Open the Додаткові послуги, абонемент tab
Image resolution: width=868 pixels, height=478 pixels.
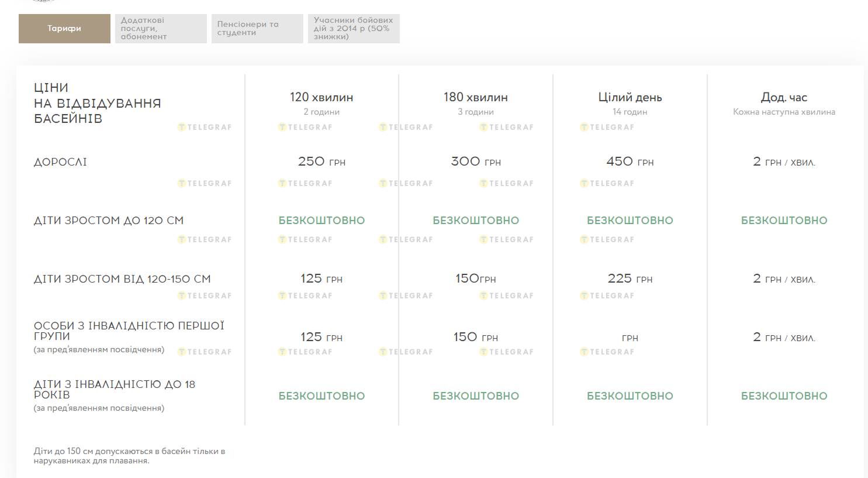click(x=161, y=29)
